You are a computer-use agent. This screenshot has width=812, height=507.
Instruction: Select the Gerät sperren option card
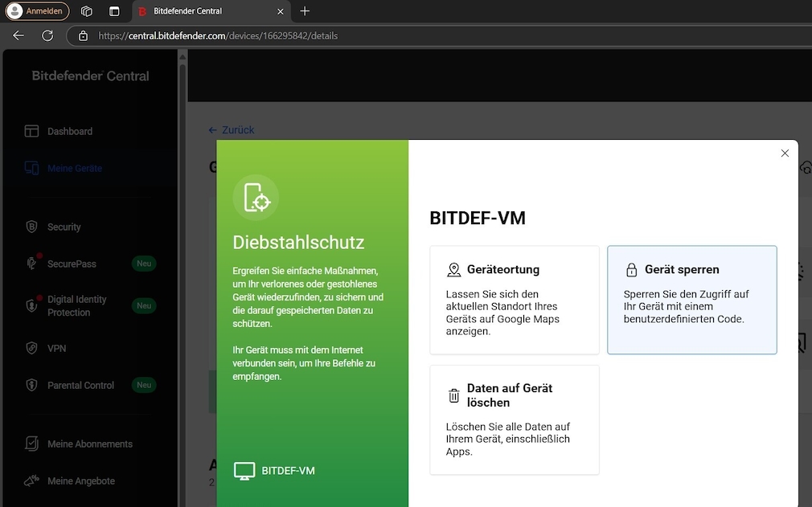pos(692,300)
